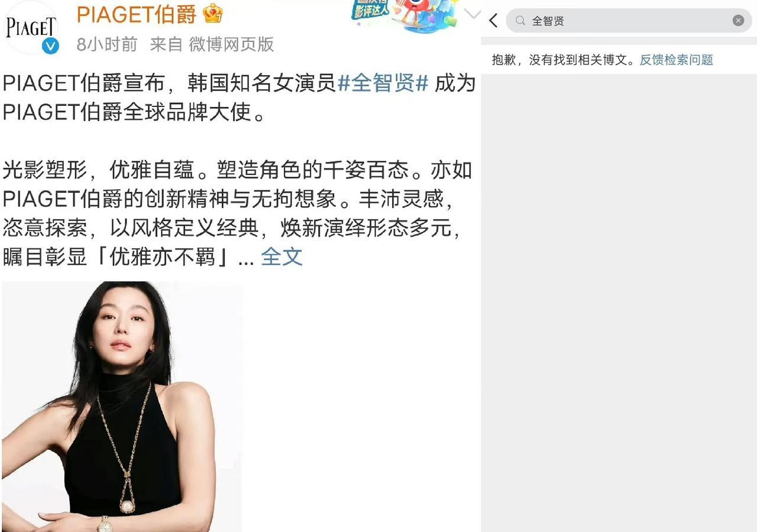Viewport: 757px width, 532px height.
Task: Click the 8小时前 timestamp
Action: click(107, 44)
